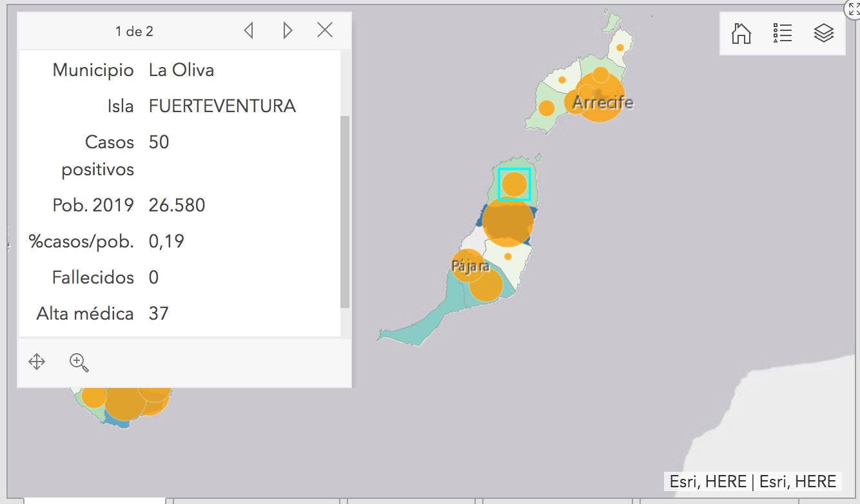Open the map legend list icon
This screenshot has height=504, width=860.
pyautogui.click(x=782, y=33)
